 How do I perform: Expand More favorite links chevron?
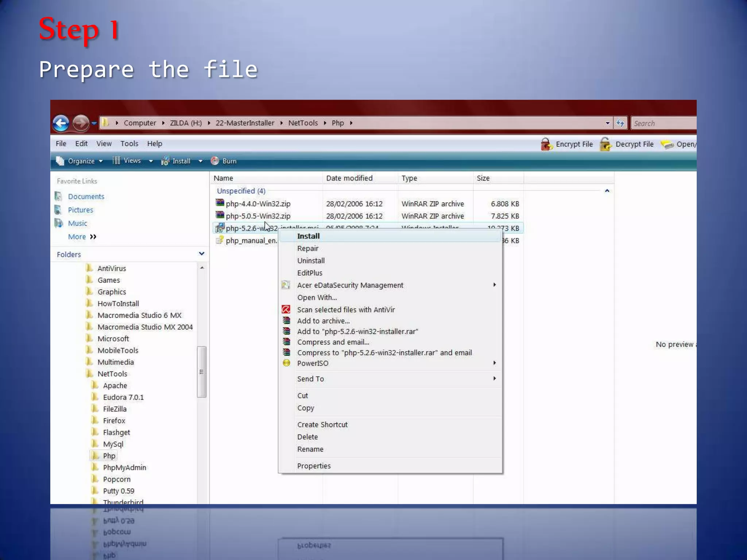click(x=93, y=237)
